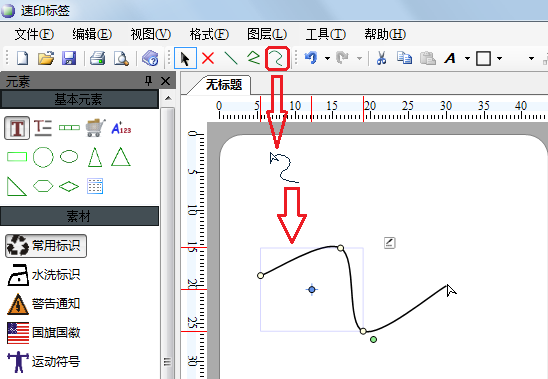Select the straight line tool
This screenshot has height=379, width=548.
click(x=231, y=58)
